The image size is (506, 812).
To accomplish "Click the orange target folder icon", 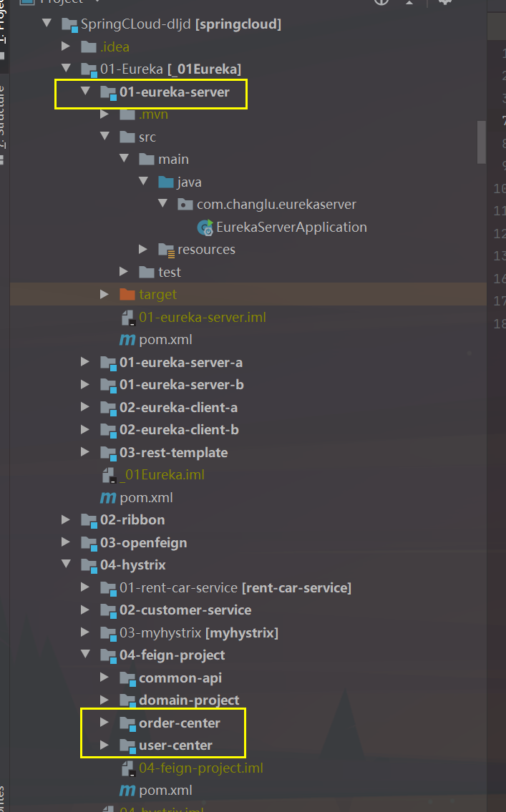I will [x=127, y=295].
